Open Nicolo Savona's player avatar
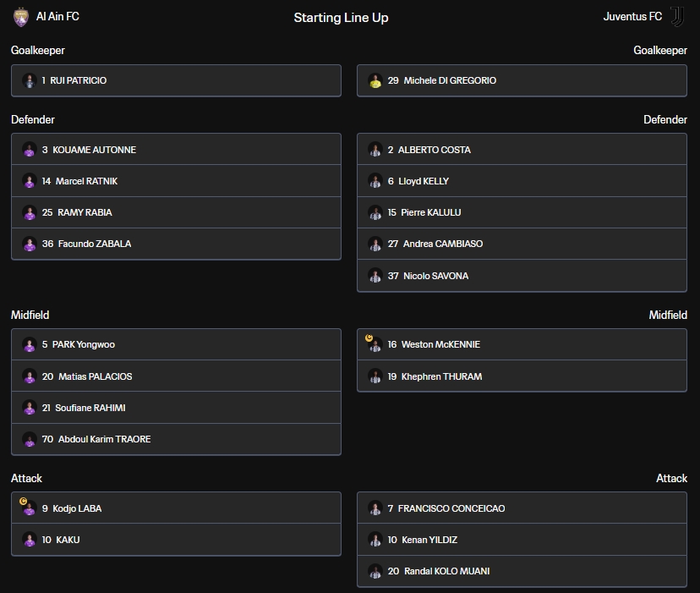This screenshot has width=700, height=593. (375, 276)
